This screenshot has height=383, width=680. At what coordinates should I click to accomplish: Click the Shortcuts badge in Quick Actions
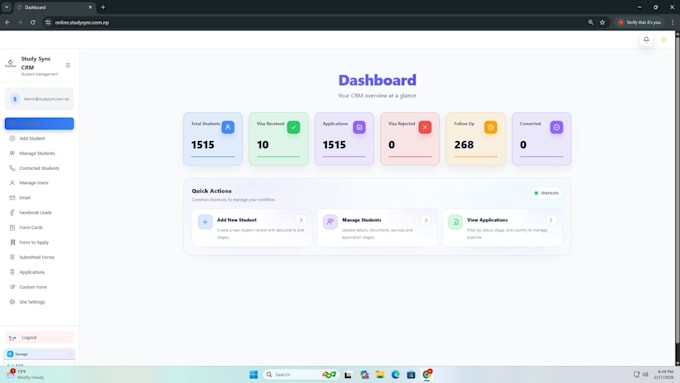click(546, 193)
